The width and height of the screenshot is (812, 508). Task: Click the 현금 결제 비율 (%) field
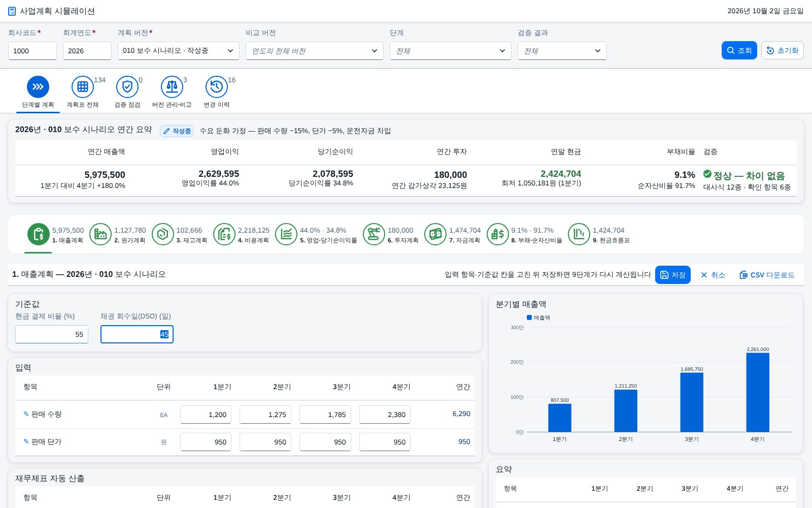(x=52, y=334)
